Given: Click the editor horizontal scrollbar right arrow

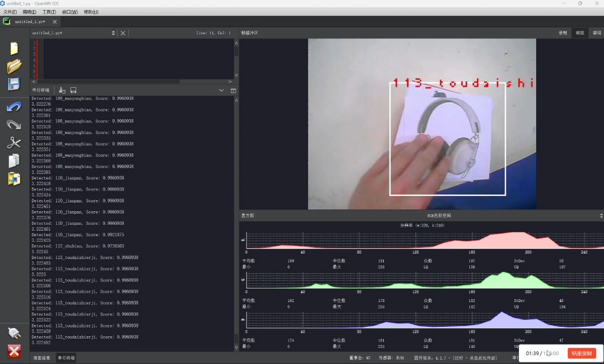Looking at the screenshot, I should 230,81.
